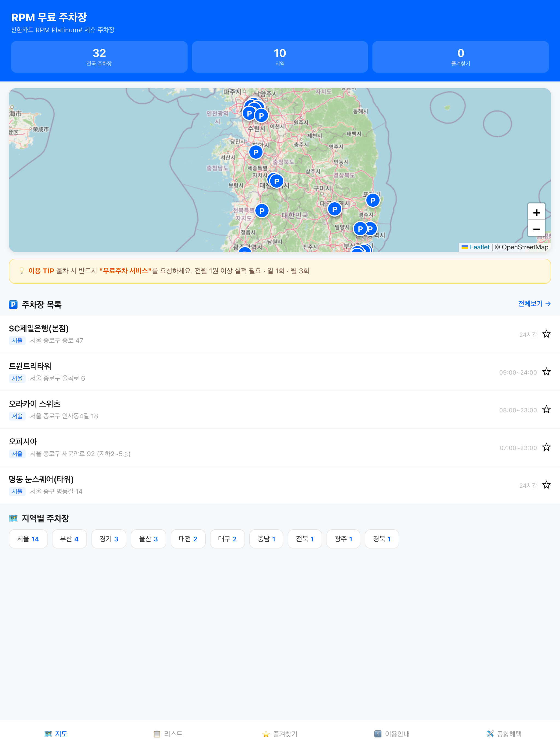This screenshot has height=747, width=560.
Task: Click the parking marker near 전북 전주
Action: click(x=262, y=211)
